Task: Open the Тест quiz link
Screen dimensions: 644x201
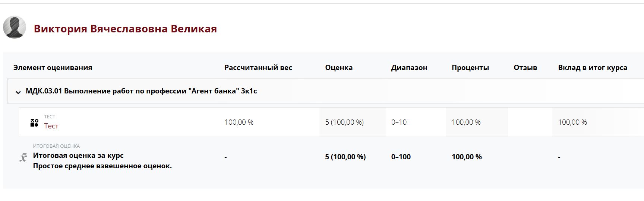Action: [x=51, y=126]
